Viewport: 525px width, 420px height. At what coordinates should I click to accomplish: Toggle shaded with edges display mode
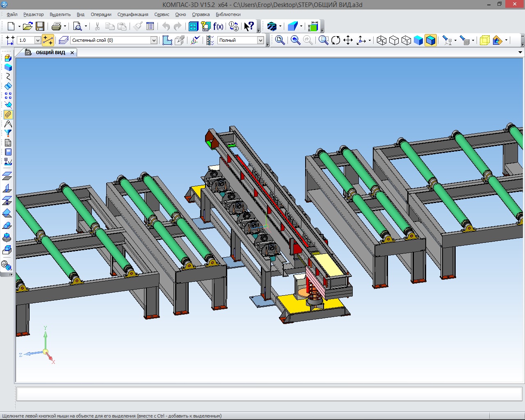[x=430, y=40]
